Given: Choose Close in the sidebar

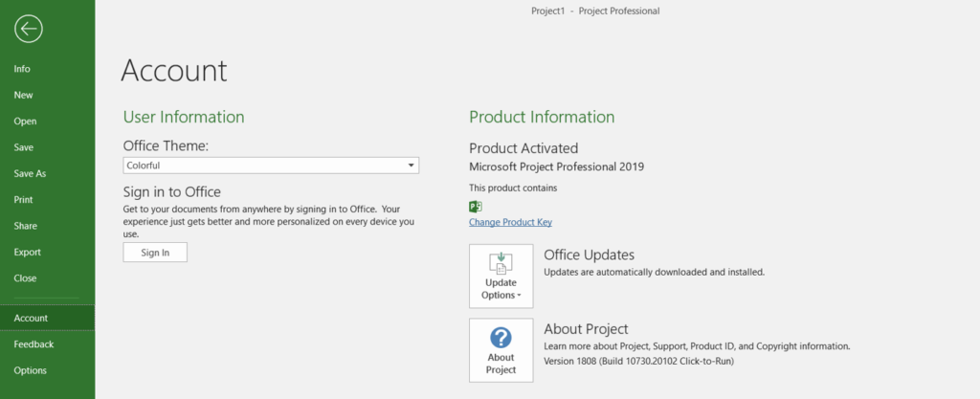Looking at the screenshot, I should coord(25,278).
